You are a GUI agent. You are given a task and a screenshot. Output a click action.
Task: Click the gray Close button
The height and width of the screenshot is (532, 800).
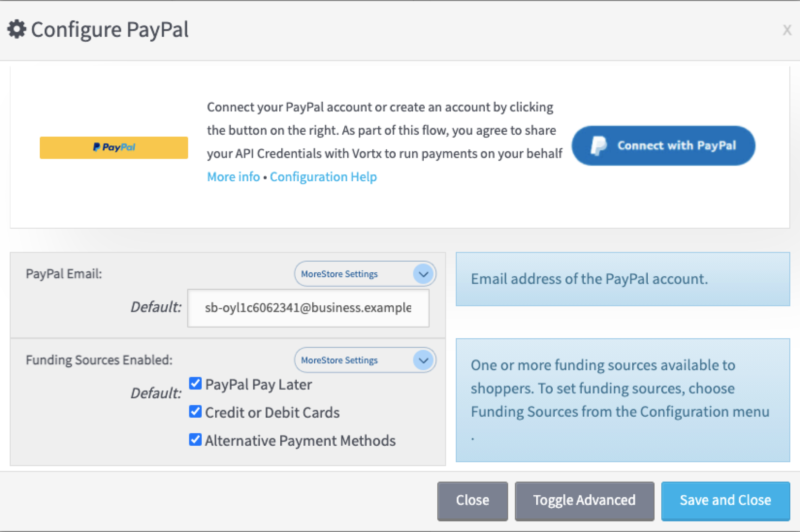[472, 501]
